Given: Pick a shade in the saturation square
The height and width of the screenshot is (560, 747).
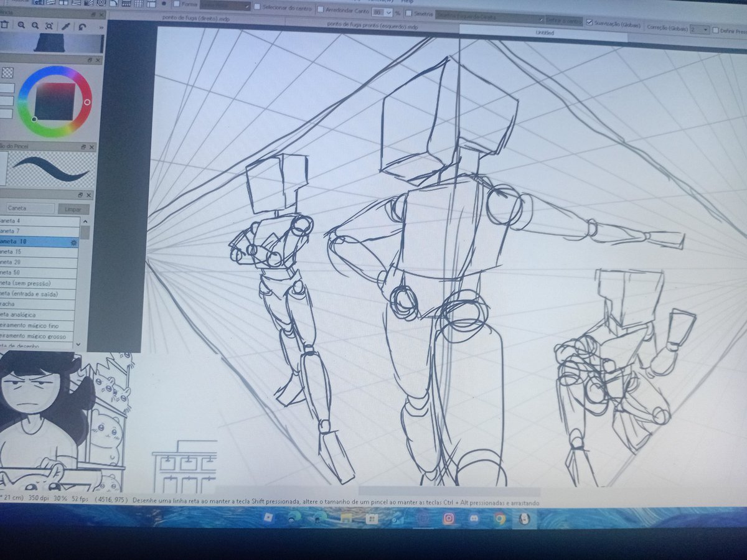Looking at the screenshot, I should (x=55, y=101).
